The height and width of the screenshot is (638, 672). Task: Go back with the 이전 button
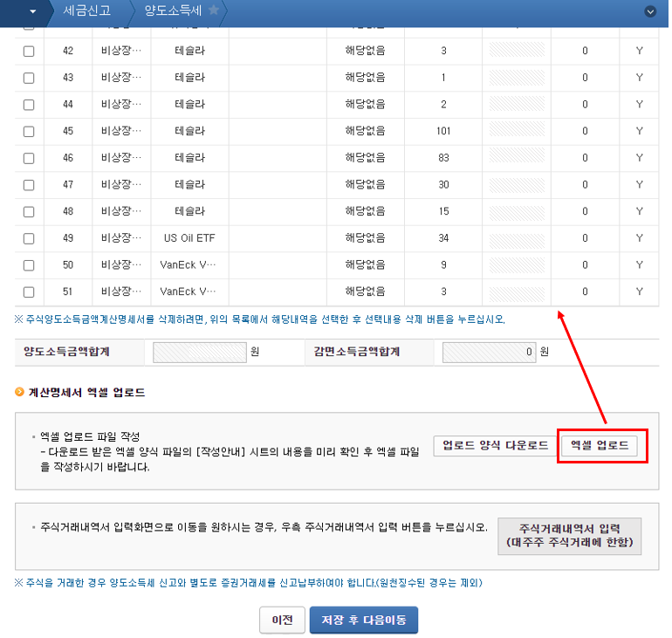(x=282, y=620)
